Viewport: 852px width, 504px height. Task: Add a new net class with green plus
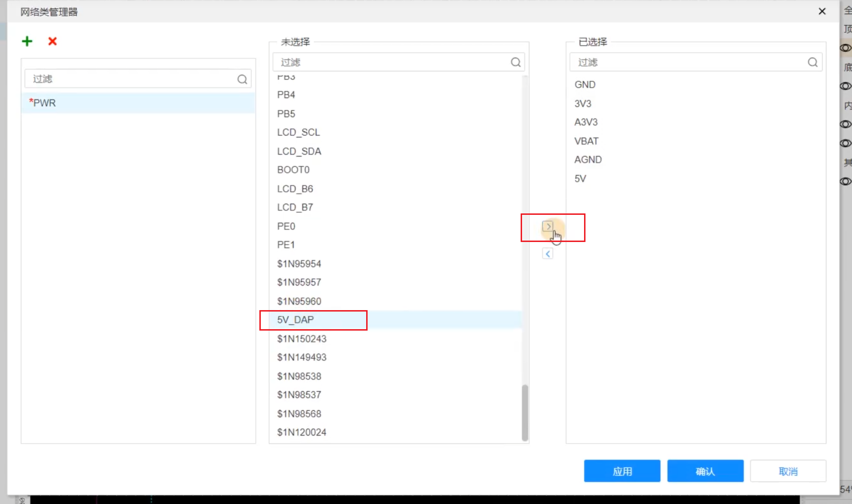coord(27,41)
